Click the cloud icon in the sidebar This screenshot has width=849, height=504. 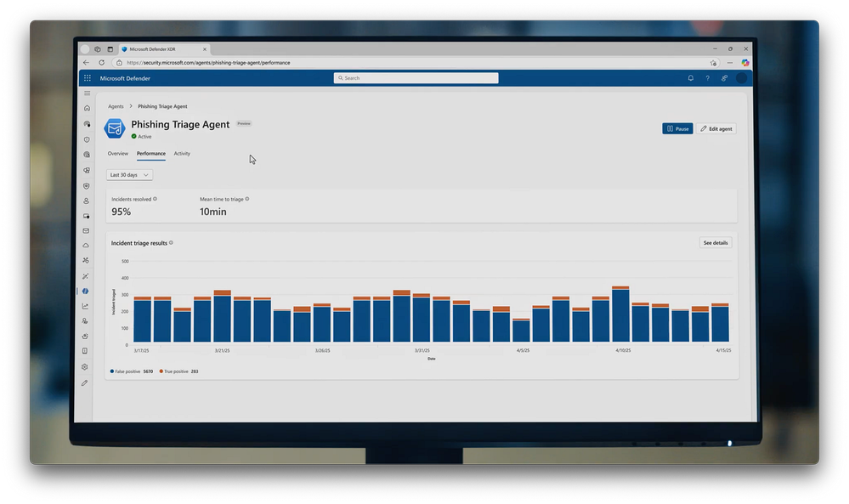(x=86, y=246)
